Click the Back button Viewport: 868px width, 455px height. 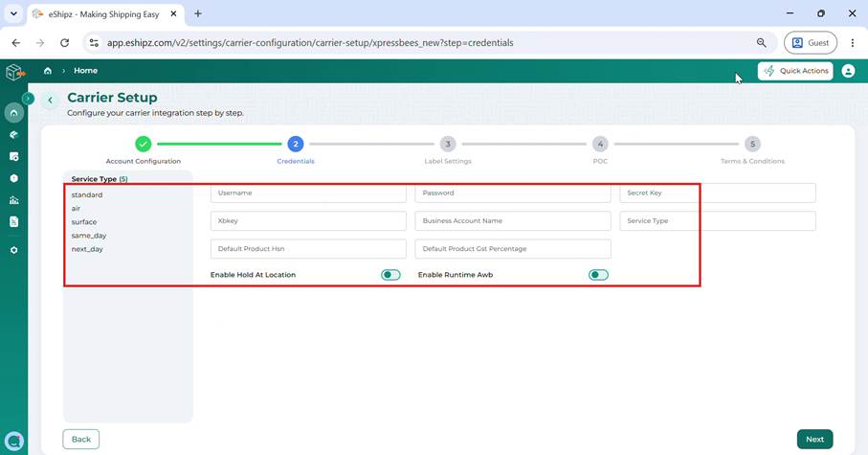80,439
